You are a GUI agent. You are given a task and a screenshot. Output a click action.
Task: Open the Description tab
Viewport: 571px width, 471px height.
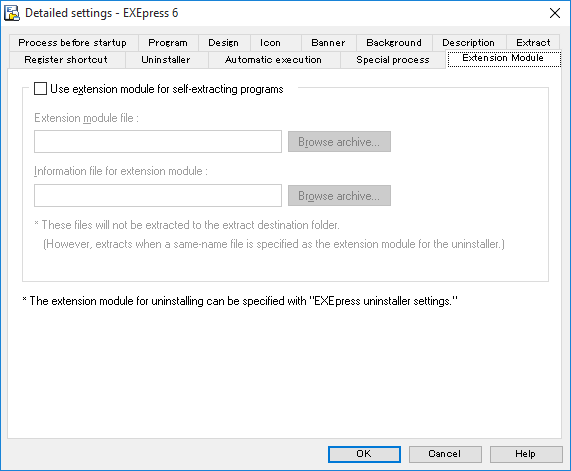pyautogui.click(x=468, y=43)
